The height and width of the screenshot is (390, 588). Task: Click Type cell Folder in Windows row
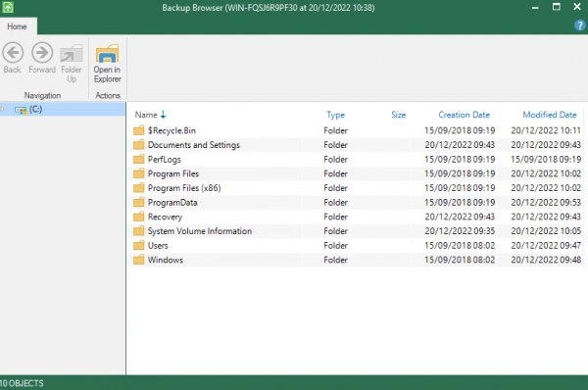click(x=335, y=260)
